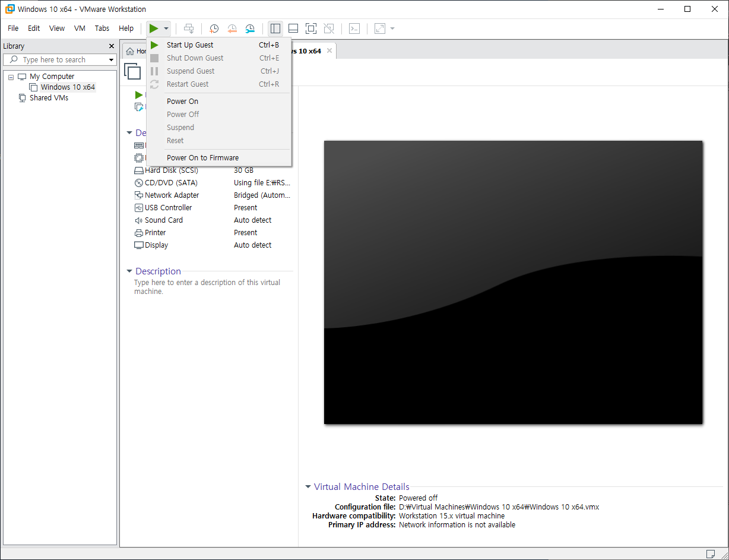
Task: Click the Restart Guest menu entry
Action: click(x=218, y=84)
